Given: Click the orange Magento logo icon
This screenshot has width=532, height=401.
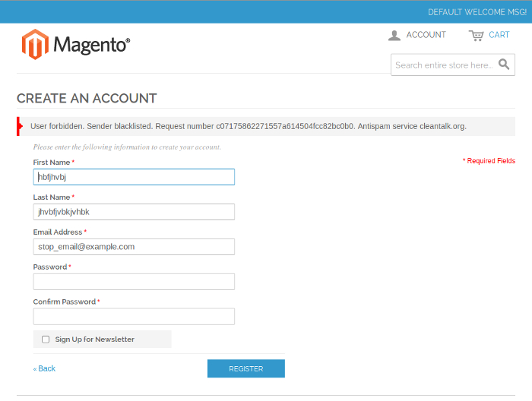Looking at the screenshot, I should coord(35,45).
